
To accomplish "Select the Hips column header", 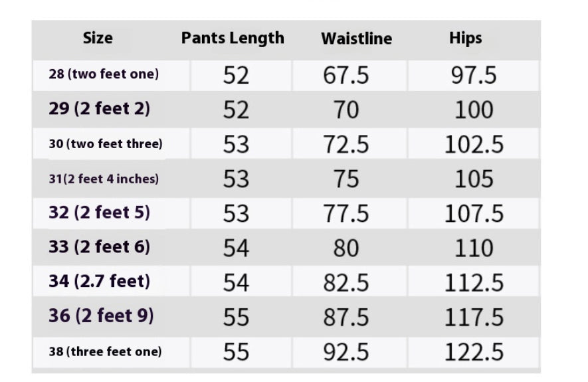I will (x=465, y=38).
